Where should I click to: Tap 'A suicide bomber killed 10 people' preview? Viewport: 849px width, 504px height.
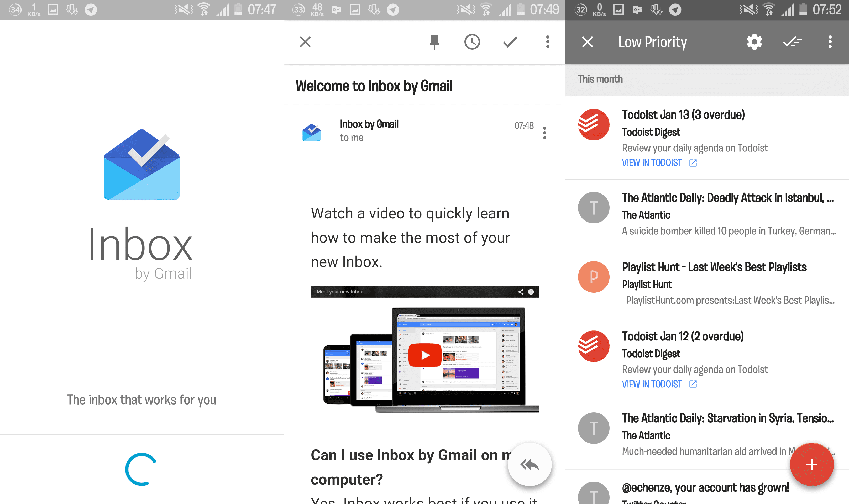(x=729, y=231)
